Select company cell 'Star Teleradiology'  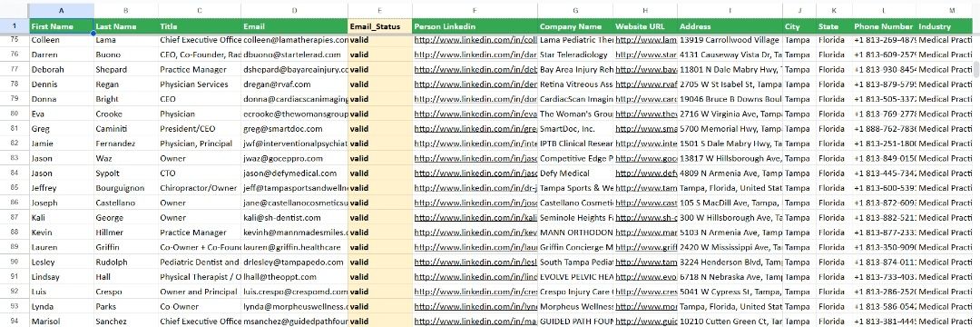575,54
